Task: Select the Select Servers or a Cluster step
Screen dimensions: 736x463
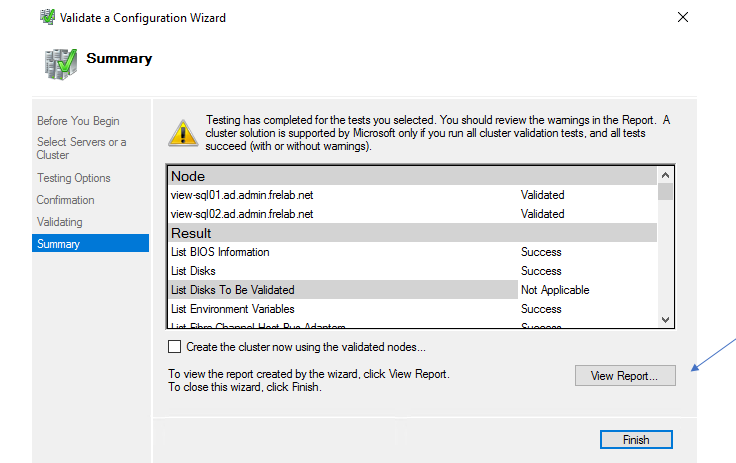Action: [x=82, y=148]
